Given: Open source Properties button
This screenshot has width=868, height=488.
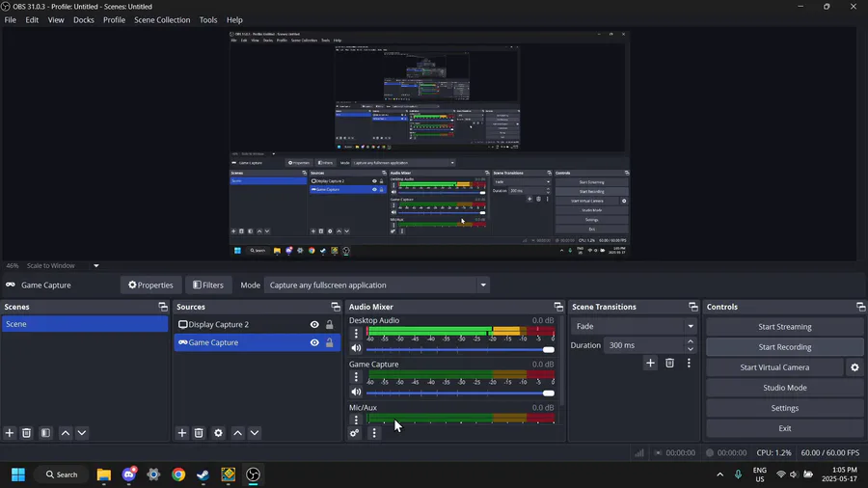Looking at the screenshot, I should [x=151, y=285].
